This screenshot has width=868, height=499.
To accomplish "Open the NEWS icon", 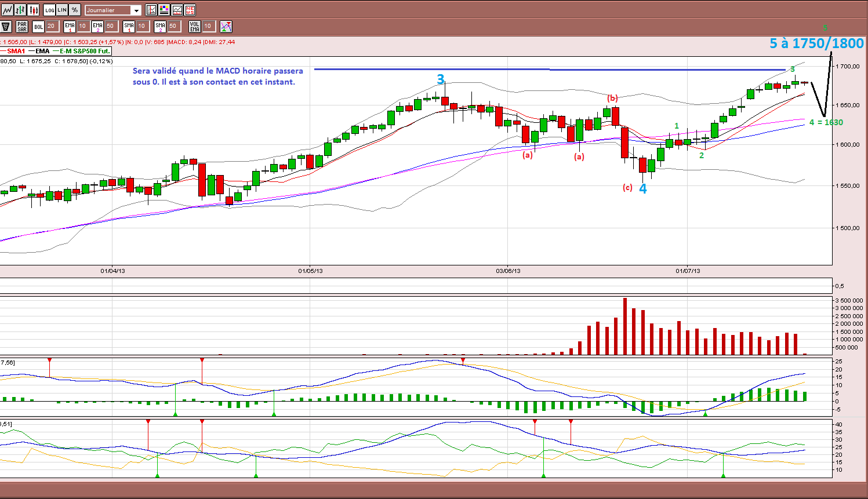I will pos(190,10).
